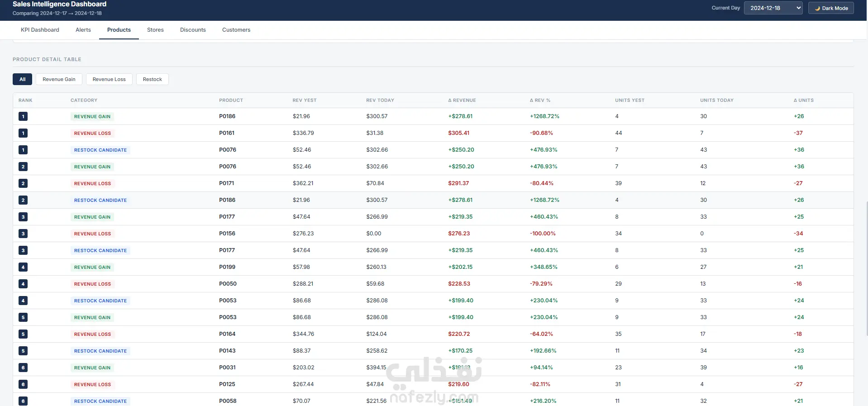Image resolution: width=868 pixels, height=406 pixels.
Task: Open the Discounts tab
Action: click(193, 30)
